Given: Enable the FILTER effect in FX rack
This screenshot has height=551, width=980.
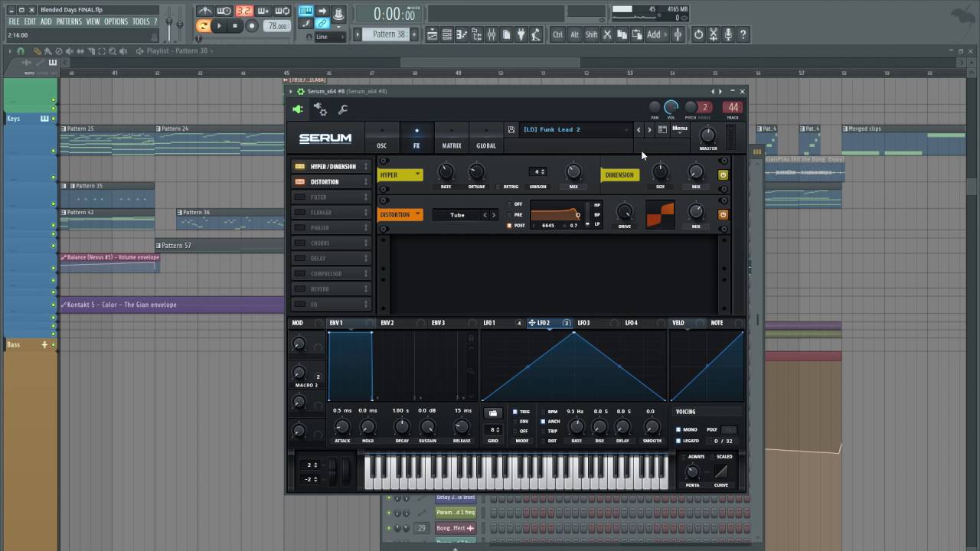Looking at the screenshot, I should (300, 197).
